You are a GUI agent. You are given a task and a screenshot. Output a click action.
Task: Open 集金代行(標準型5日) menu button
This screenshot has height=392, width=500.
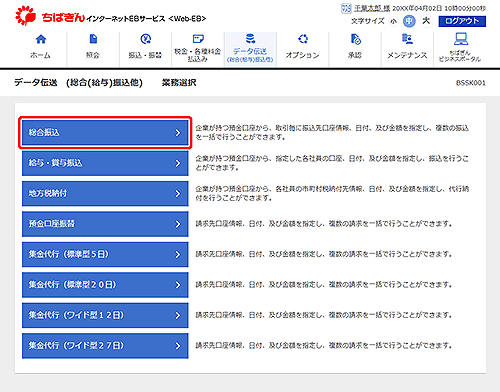(x=105, y=254)
